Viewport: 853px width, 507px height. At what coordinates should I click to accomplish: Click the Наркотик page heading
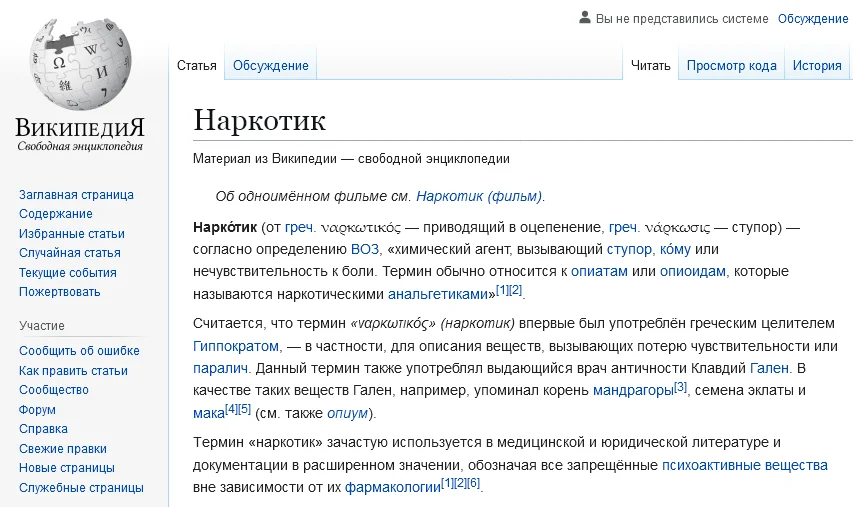(259, 120)
